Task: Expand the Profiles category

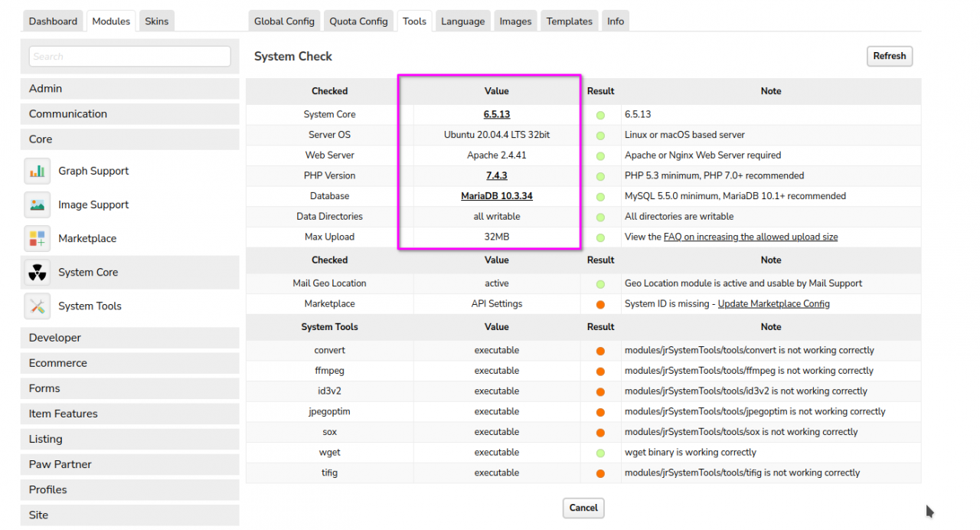Action: [x=129, y=489]
